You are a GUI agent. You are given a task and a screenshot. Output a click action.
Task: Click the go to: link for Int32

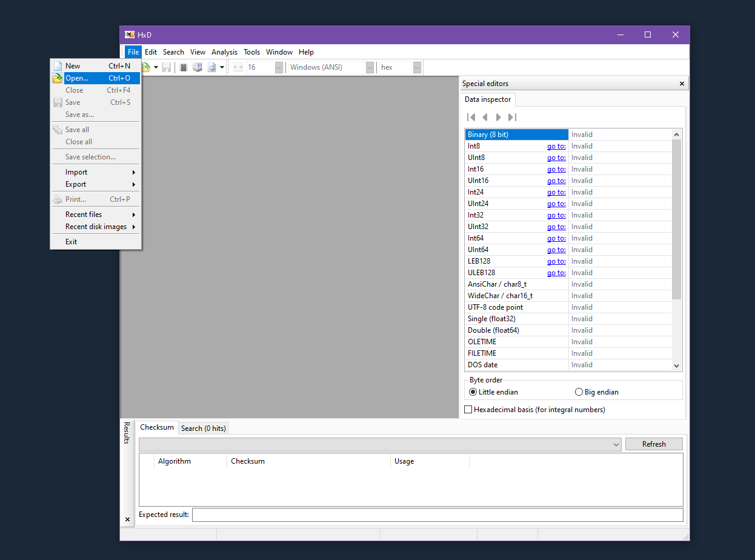pos(556,215)
